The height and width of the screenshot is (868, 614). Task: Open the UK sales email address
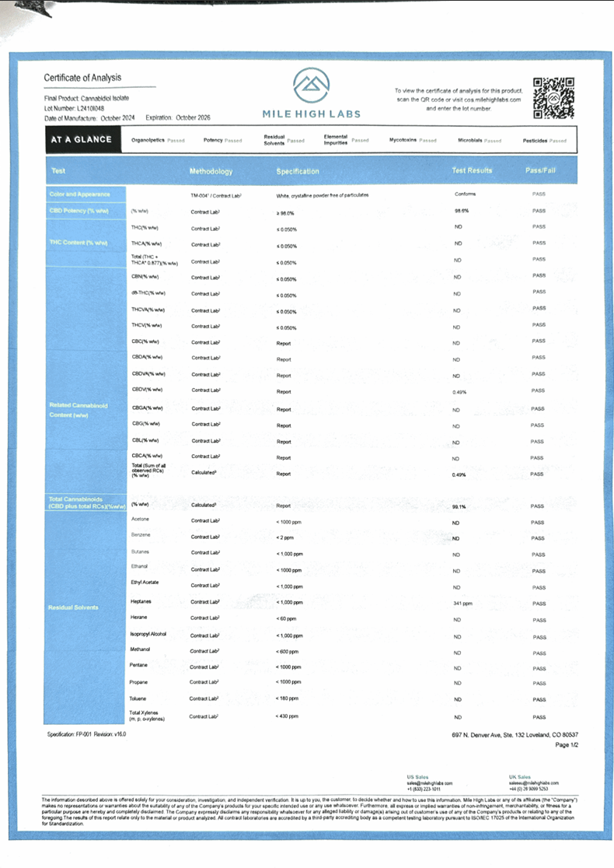534,782
